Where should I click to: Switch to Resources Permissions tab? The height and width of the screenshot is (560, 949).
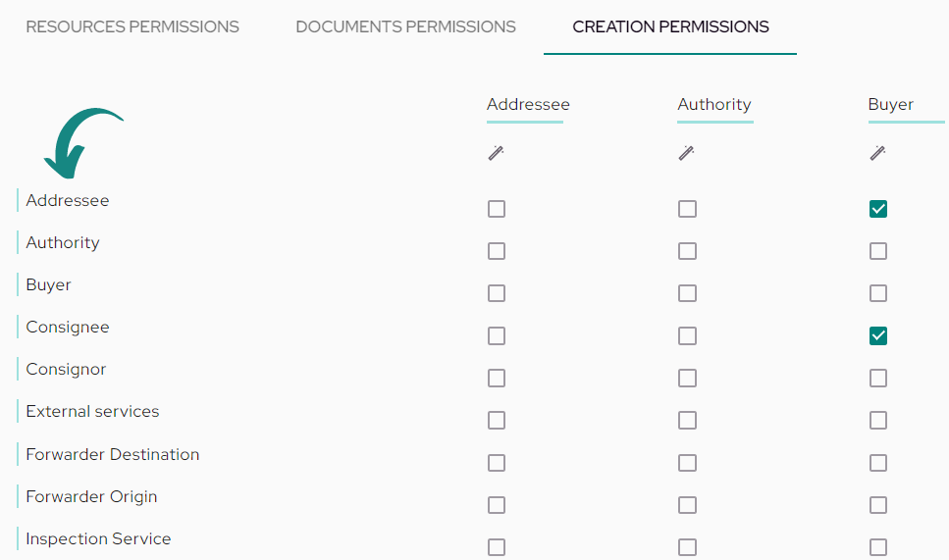132,26
